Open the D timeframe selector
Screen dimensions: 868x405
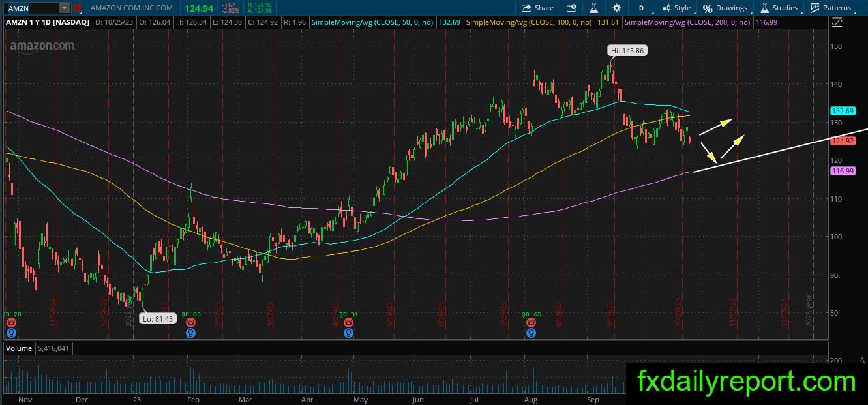click(641, 8)
